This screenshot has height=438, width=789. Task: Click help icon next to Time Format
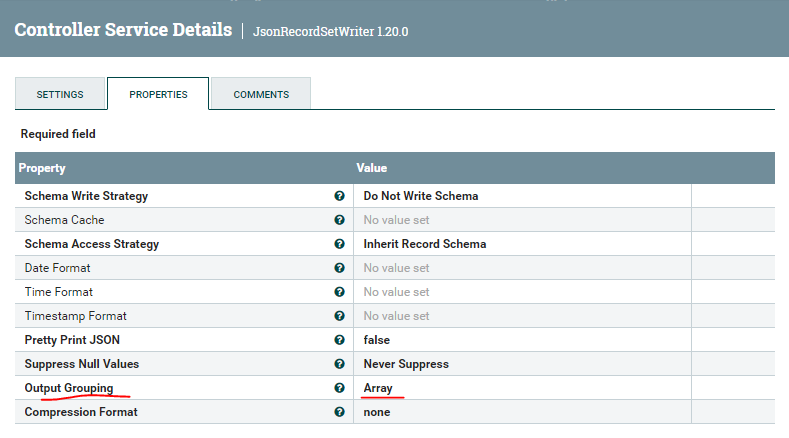(x=340, y=292)
